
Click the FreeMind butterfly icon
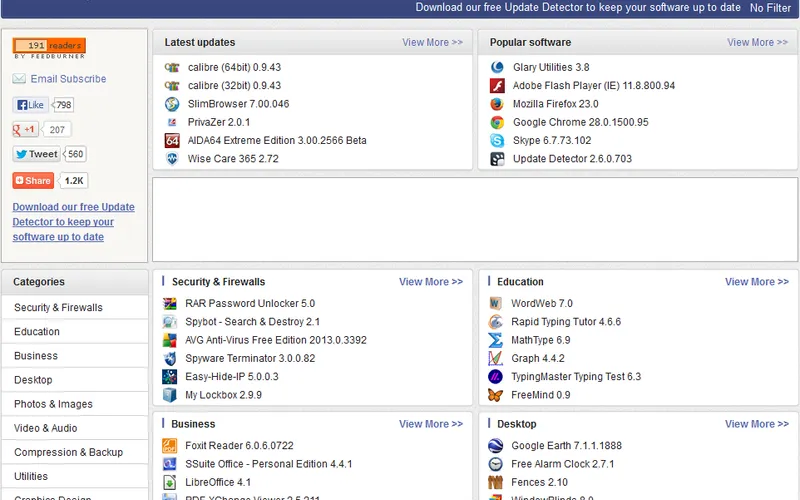[495, 395]
